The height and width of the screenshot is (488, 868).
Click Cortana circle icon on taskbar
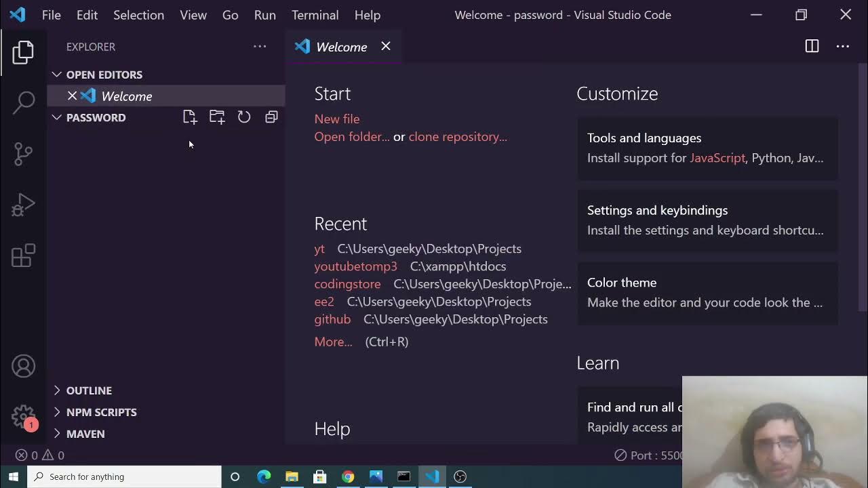pos(235,476)
